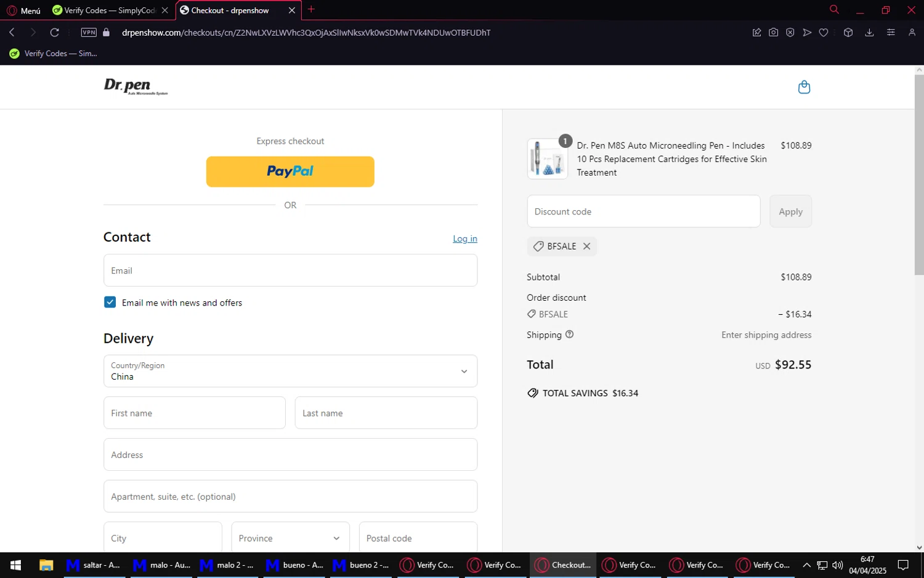Screen dimensions: 924x578
Task: Close the Verify Codes — SimplyCodes tab
Action: coord(164,10)
